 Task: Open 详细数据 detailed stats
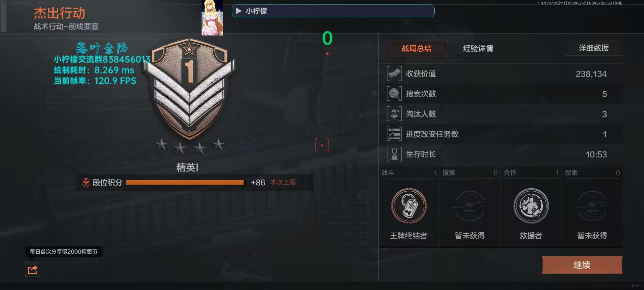tap(594, 48)
